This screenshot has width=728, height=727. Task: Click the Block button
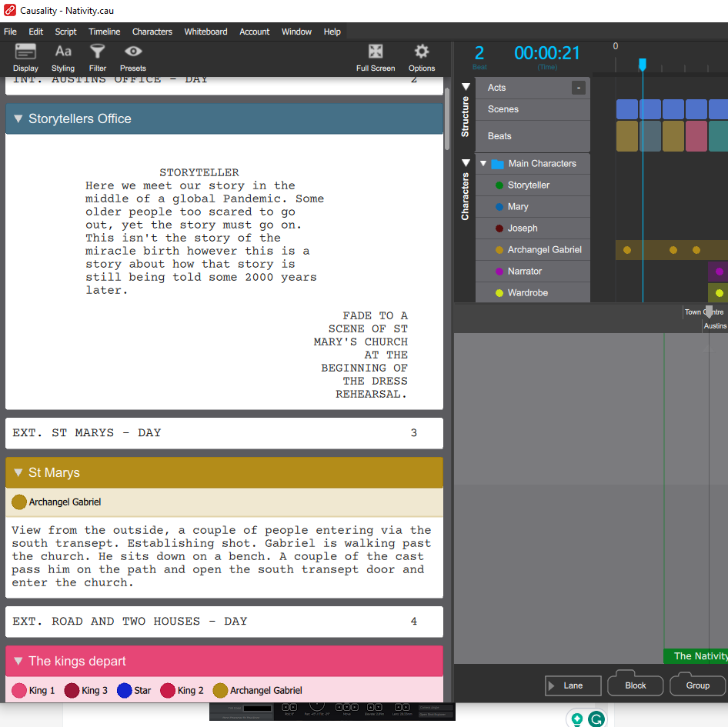pyautogui.click(x=635, y=685)
